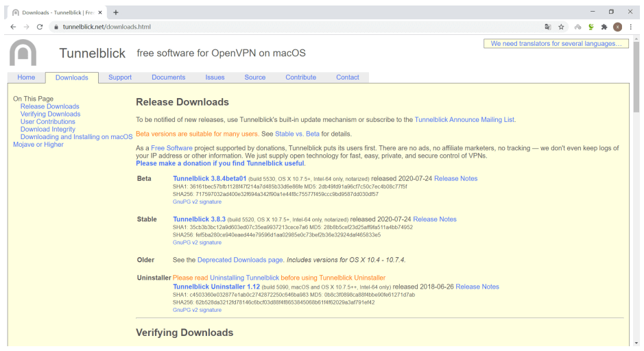Download Tunnelblick Uninstaller 1.12
644x351 pixels.
tap(217, 287)
